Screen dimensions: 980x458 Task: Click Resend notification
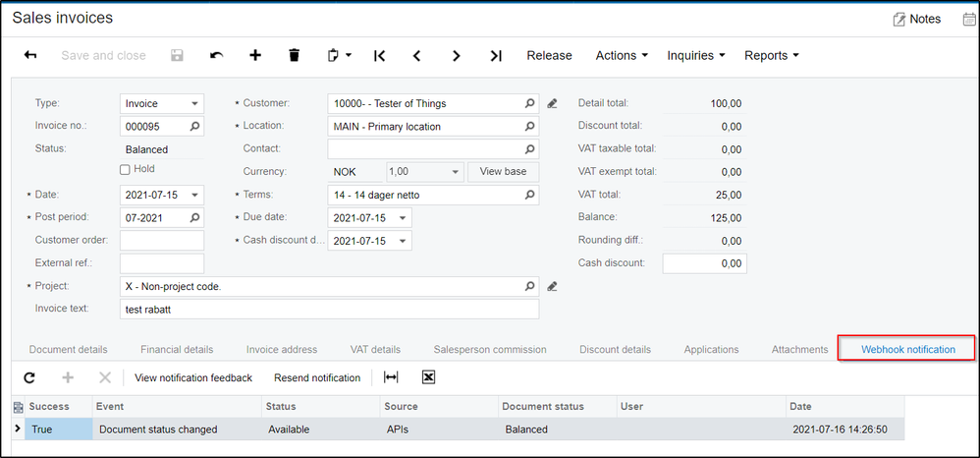(316, 377)
